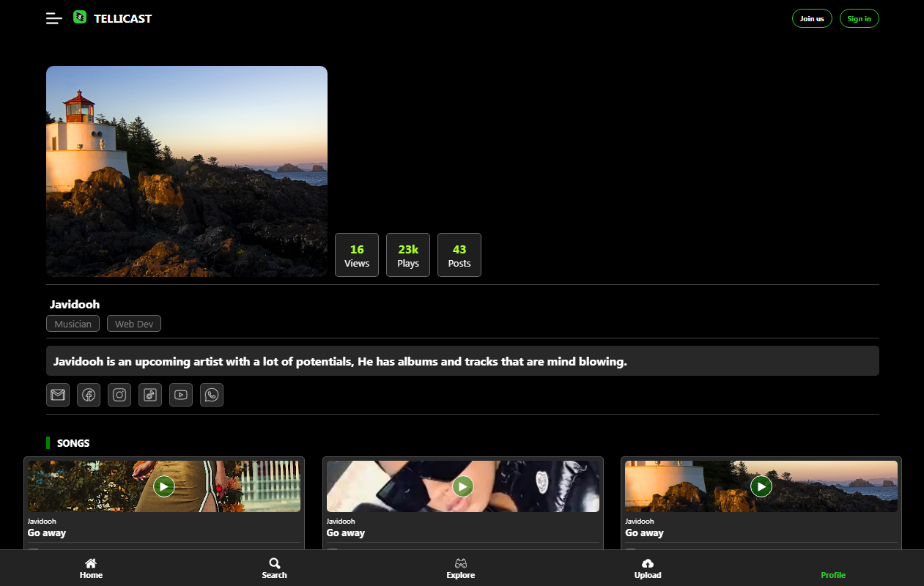Go to Home in bottom navigation
The width and height of the screenshot is (924, 586).
(91, 568)
